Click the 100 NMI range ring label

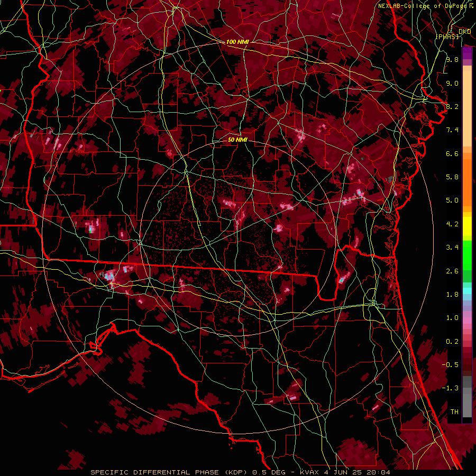click(237, 42)
